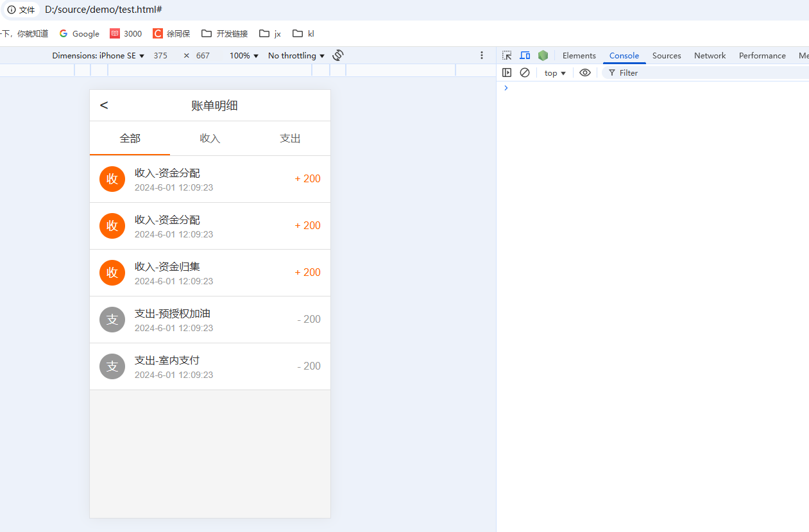Open the 徐同保 bookmark
Image resolution: width=809 pixels, height=532 pixels.
(x=171, y=33)
